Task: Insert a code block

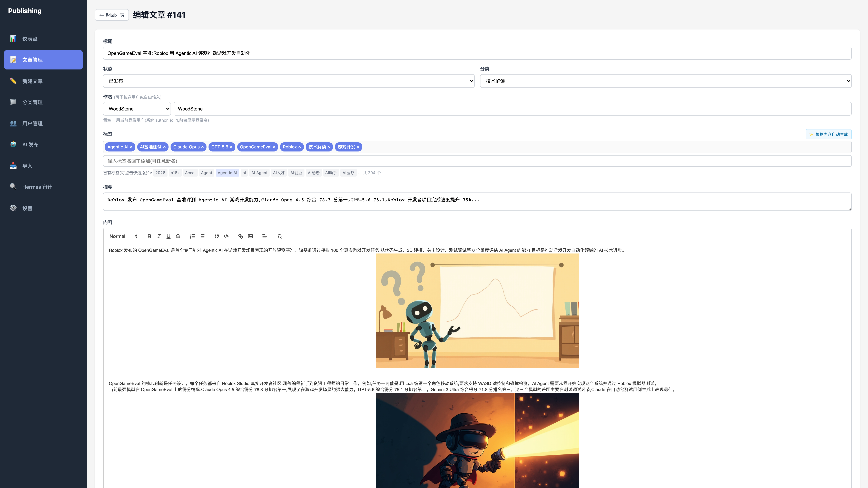Action: pyautogui.click(x=226, y=236)
